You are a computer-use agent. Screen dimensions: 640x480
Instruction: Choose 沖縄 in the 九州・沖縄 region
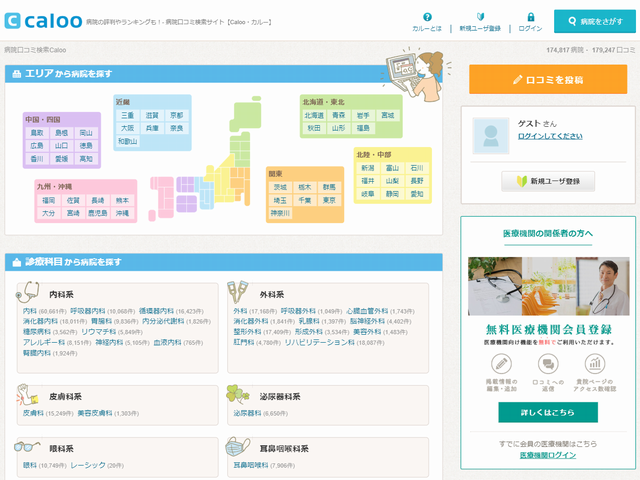(122, 213)
